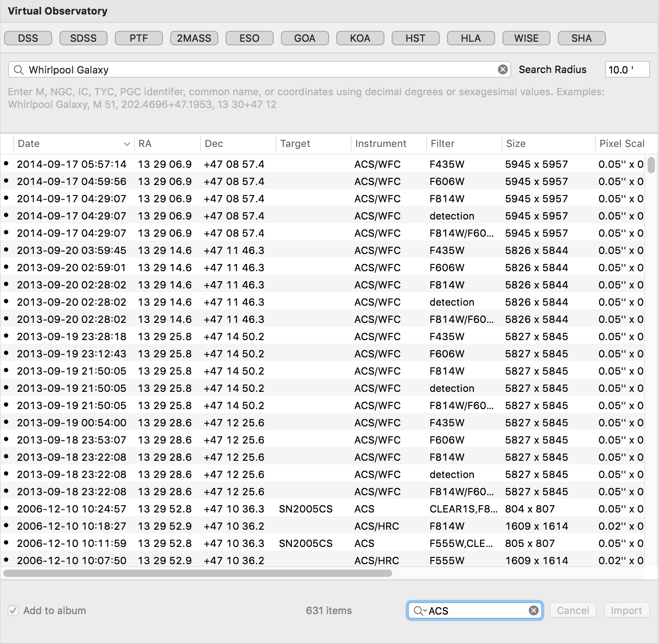
Task: Sort by the Dec column header
Action: [238, 144]
